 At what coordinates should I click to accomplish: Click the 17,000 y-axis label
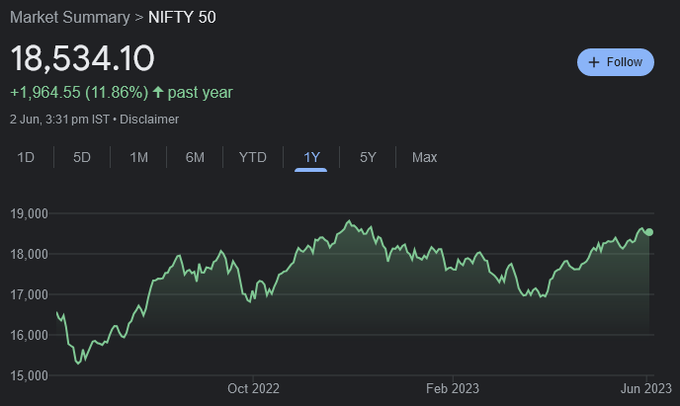click(x=29, y=295)
